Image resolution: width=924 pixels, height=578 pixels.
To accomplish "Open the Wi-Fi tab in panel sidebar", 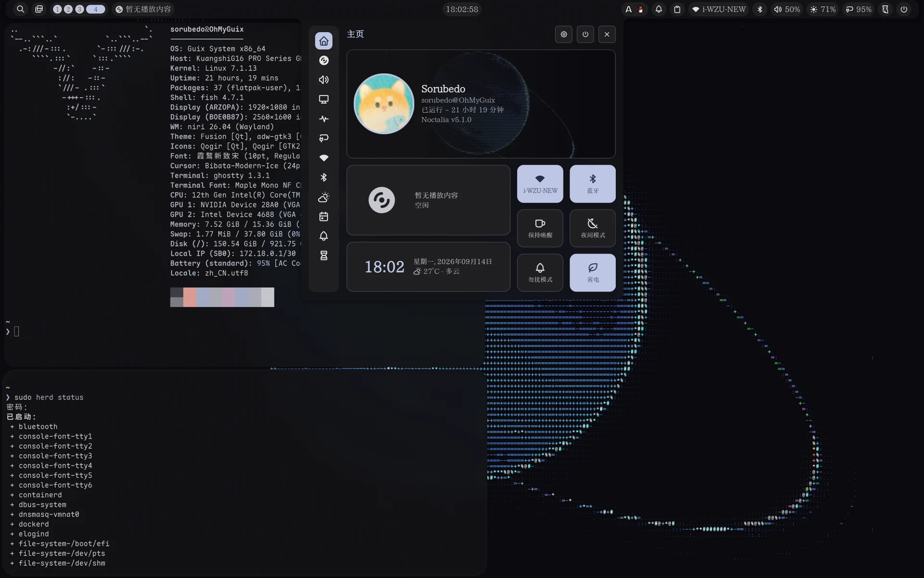I will [x=323, y=158].
